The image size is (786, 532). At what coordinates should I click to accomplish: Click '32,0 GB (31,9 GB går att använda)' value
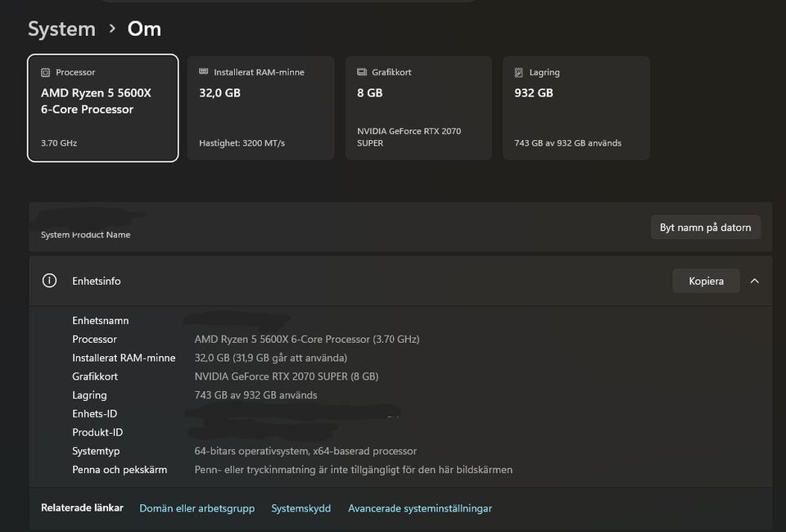pyautogui.click(x=271, y=358)
